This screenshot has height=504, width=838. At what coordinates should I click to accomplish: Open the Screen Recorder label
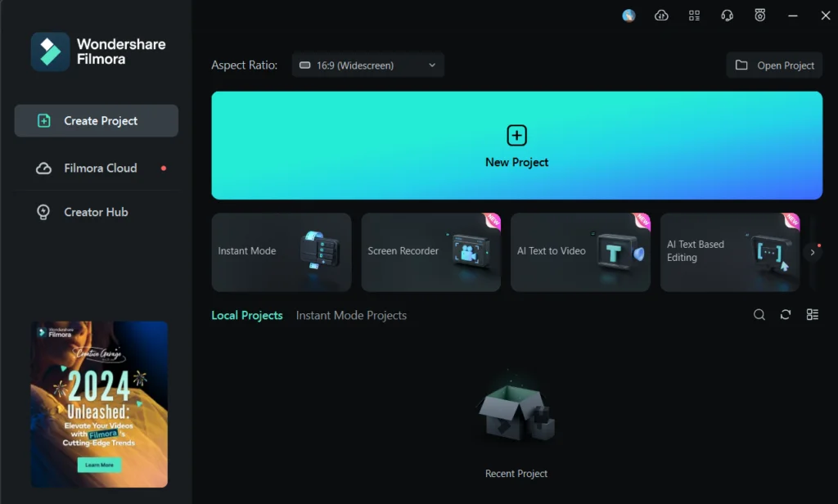point(403,250)
